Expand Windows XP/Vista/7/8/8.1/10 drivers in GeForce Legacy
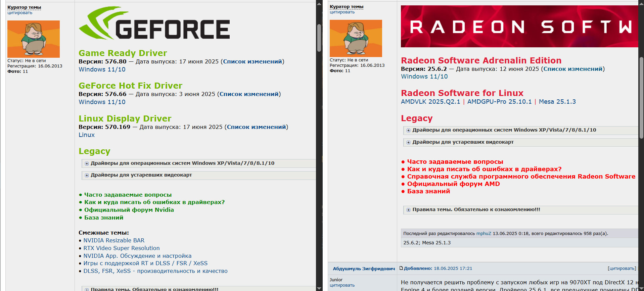This screenshot has height=291, width=644. pyautogui.click(x=87, y=163)
